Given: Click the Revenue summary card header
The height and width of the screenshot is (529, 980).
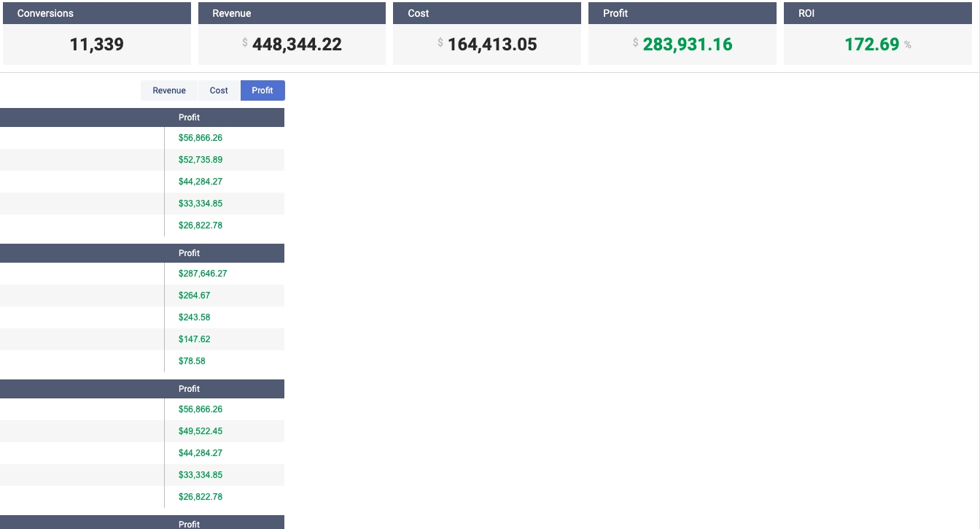Looking at the screenshot, I should [x=292, y=13].
